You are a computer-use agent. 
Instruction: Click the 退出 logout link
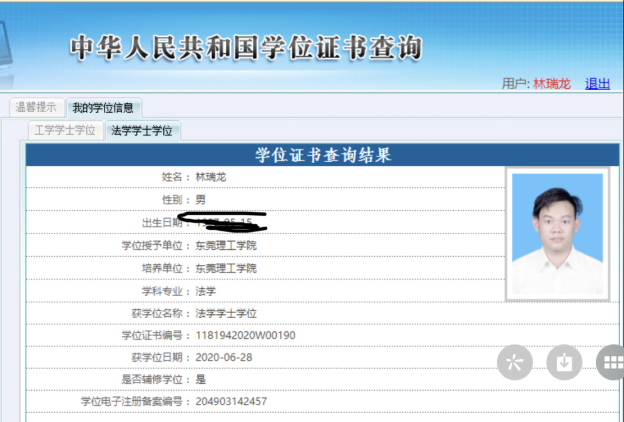597,84
